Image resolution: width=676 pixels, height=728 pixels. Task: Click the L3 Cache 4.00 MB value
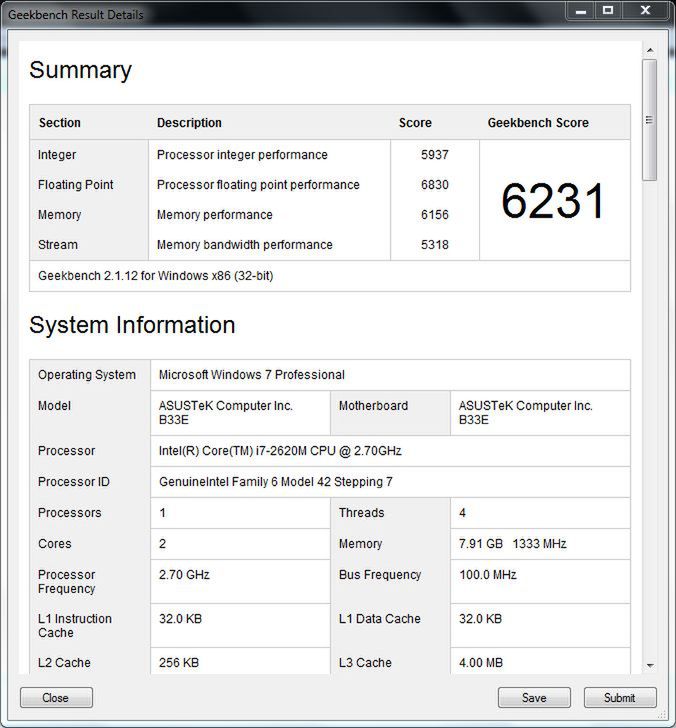481,663
